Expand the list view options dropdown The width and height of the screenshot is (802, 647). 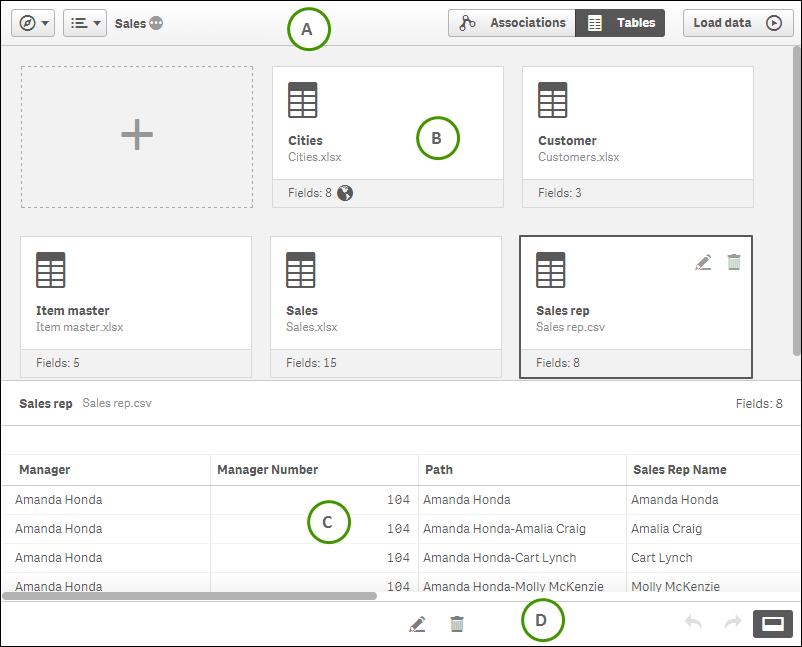(x=85, y=23)
